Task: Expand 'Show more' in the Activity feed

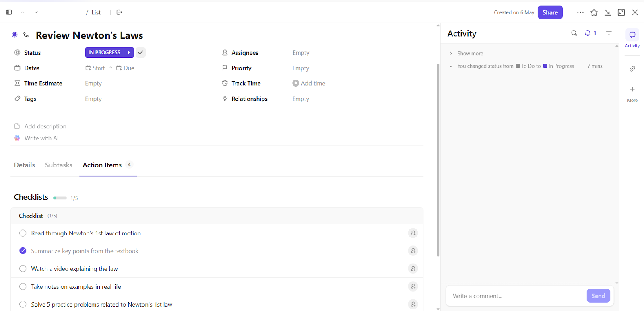Action: point(470,54)
